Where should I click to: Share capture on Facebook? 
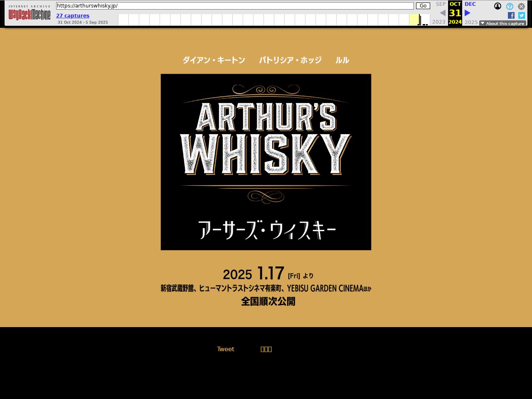[x=511, y=15]
